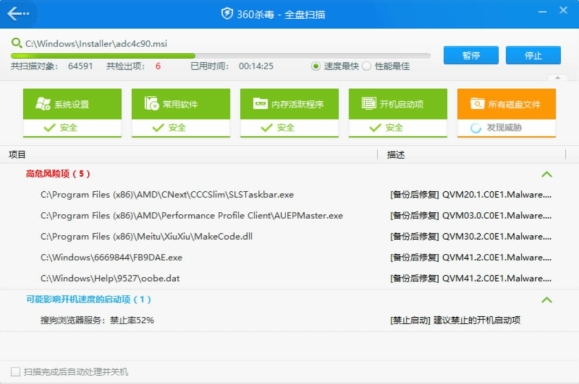
Task: Click the 360 shield logo icon
Action: [227, 14]
